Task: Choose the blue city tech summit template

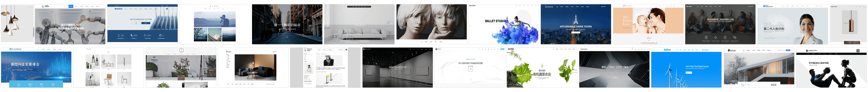Action: [36, 67]
